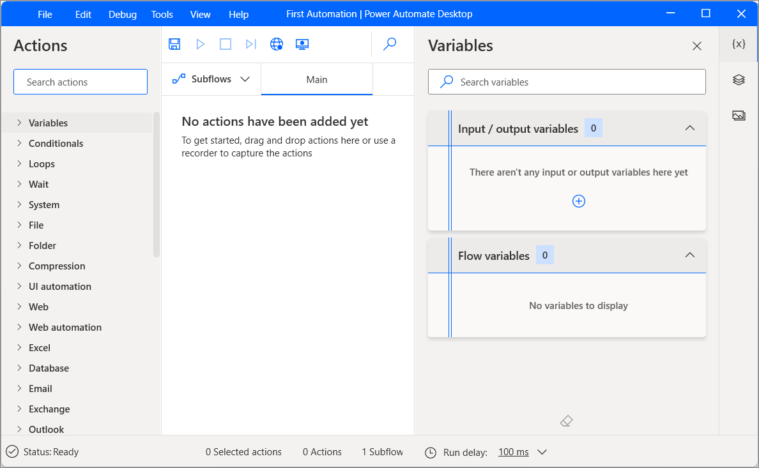Close the Variables panel
This screenshot has height=468, width=759.
[697, 46]
